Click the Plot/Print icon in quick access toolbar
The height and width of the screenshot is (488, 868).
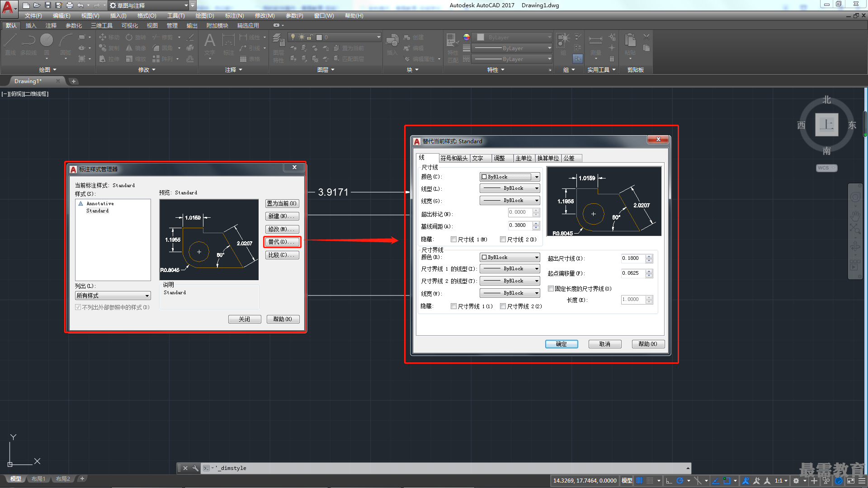tap(70, 5)
